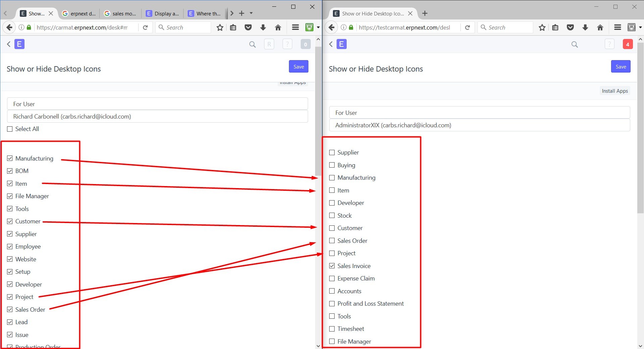
Task: Uncheck File Manager in left window
Action: tap(10, 196)
